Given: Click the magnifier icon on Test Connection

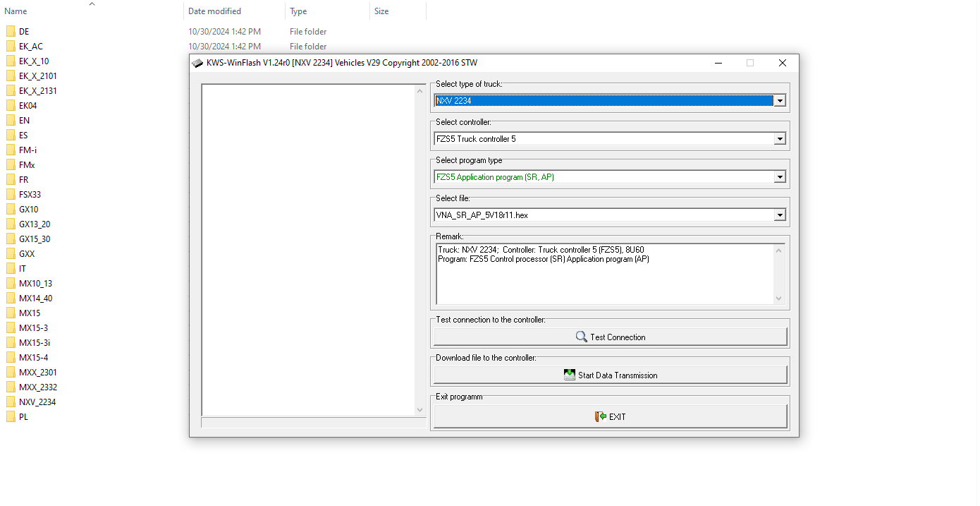Looking at the screenshot, I should (581, 337).
